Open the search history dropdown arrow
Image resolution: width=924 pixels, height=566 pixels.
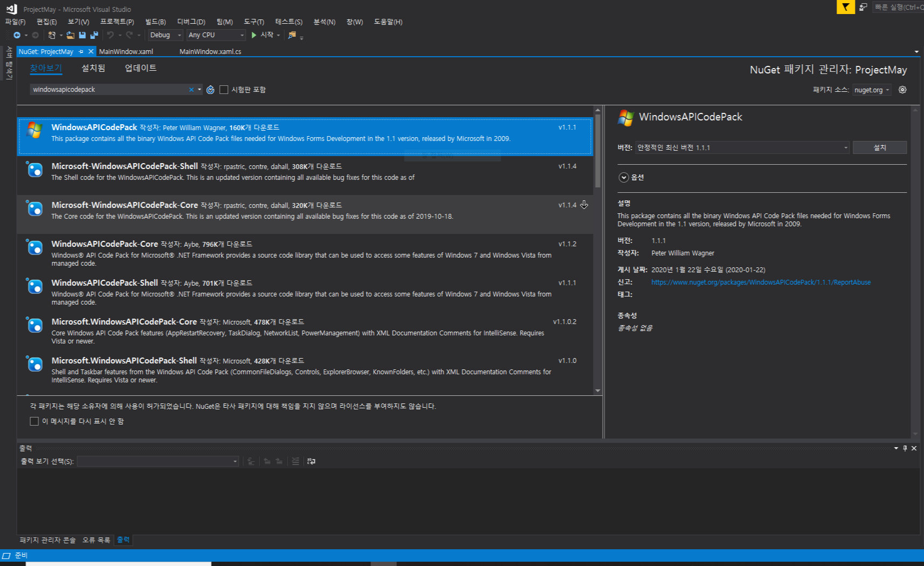pyautogui.click(x=200, y=90)
